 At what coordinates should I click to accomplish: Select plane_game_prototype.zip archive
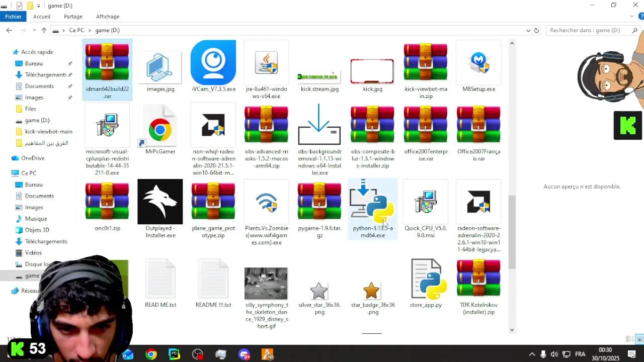click(x=213, y=209)
